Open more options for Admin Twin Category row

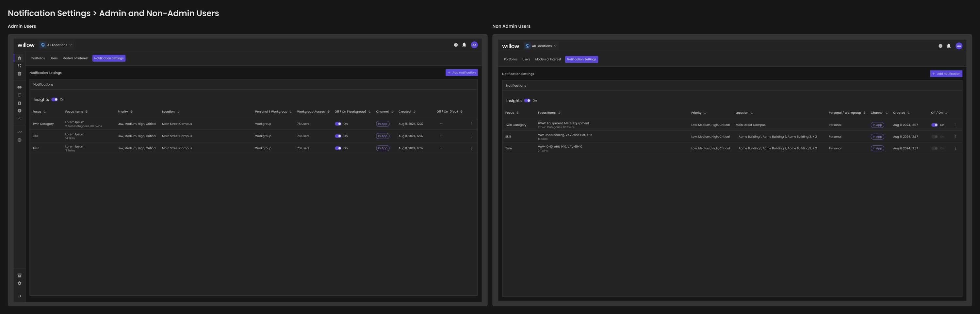pyautogui.click(x=471, y=124)
